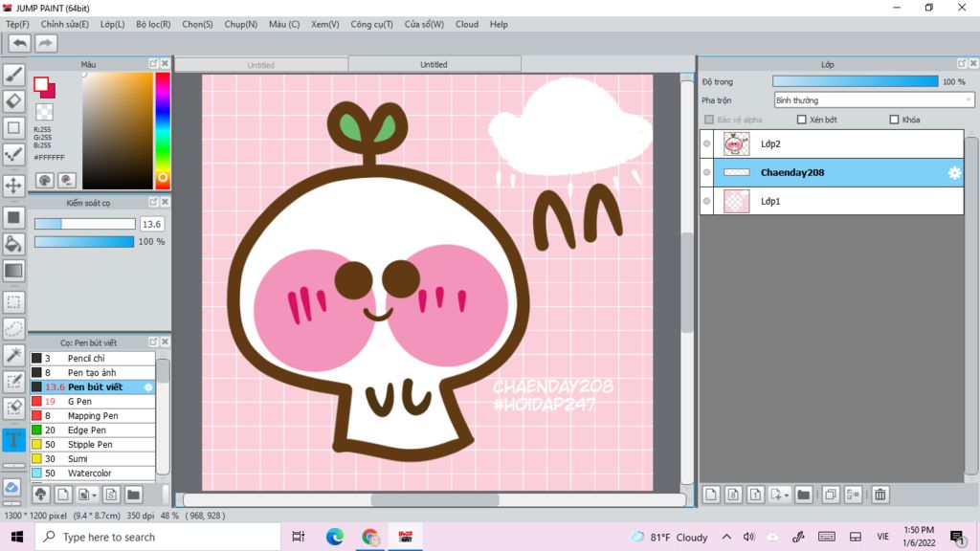Select the selection pen tool

coord(13,382)
